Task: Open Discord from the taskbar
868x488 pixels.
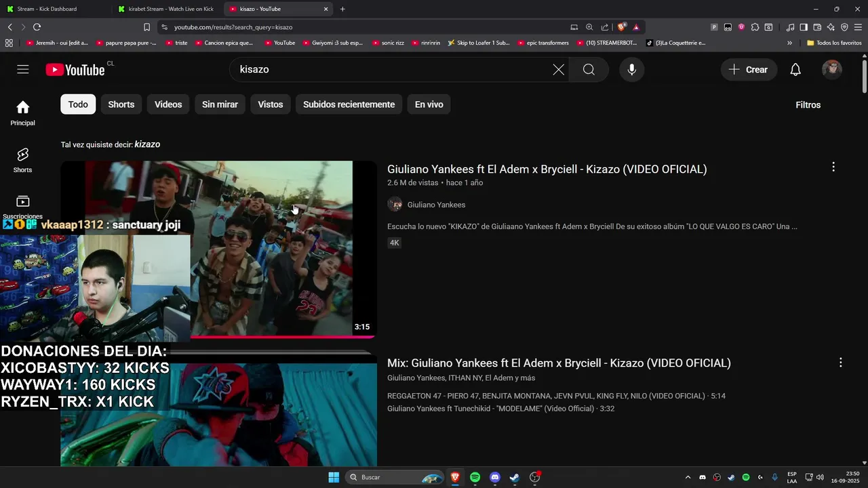Action: 495,477
